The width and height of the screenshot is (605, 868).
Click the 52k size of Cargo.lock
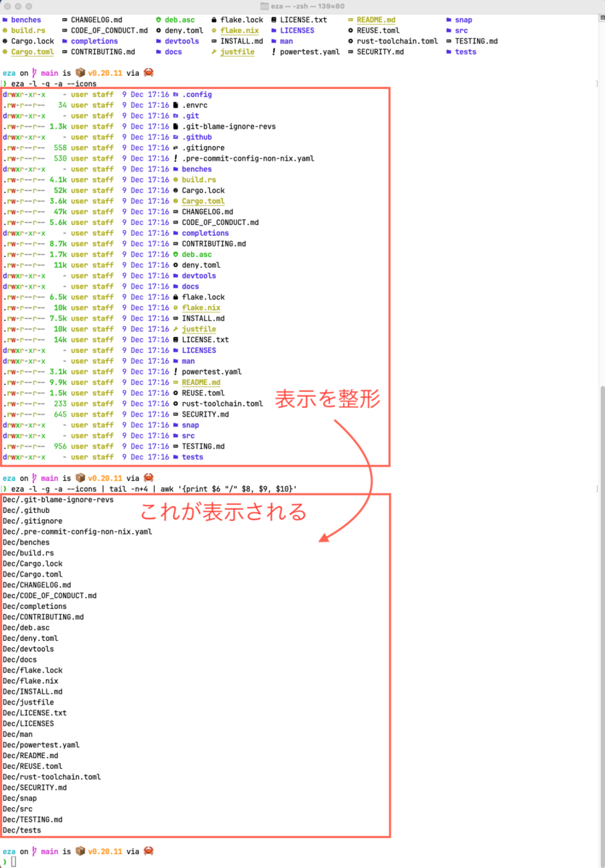(61, 191)
